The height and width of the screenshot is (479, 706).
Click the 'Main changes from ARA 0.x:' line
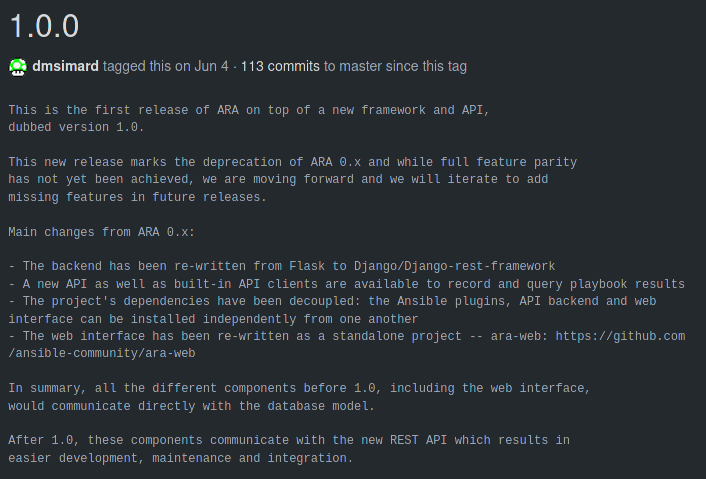click(x=101, y=232)
